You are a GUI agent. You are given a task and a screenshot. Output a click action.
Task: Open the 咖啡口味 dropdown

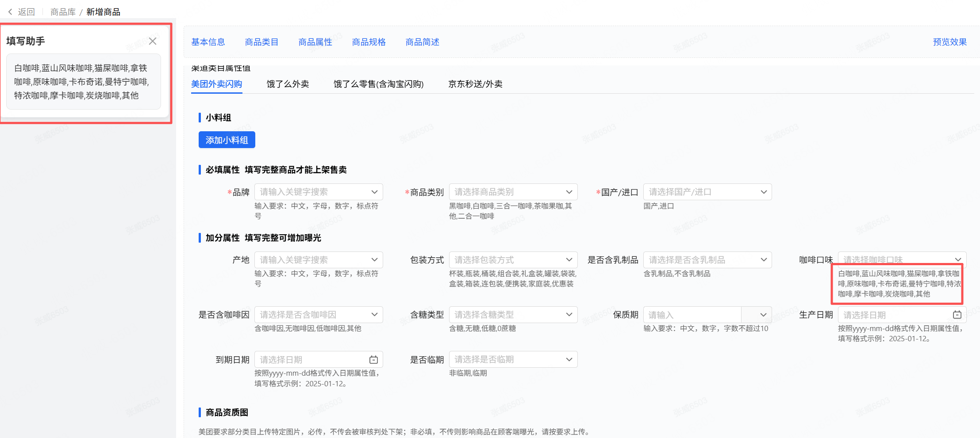click(902, 259)
